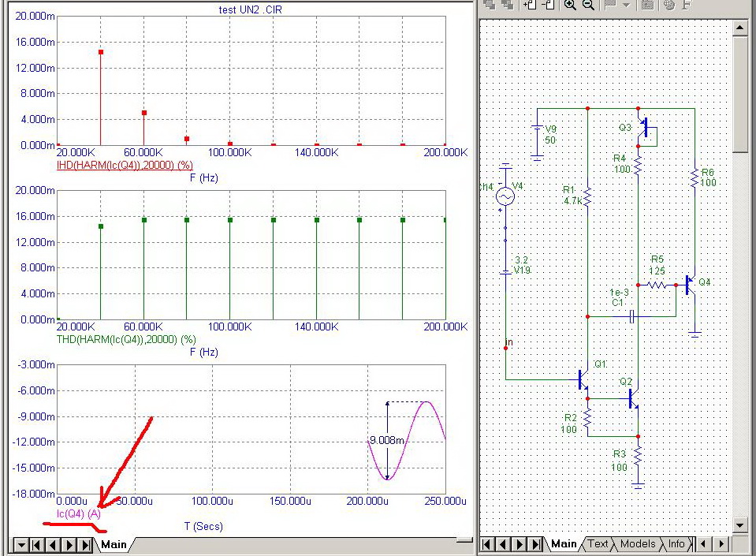The image size is (756, 556).
Task: Click the test UN2 .CIR plot title
Action: (x=250, y=9)
